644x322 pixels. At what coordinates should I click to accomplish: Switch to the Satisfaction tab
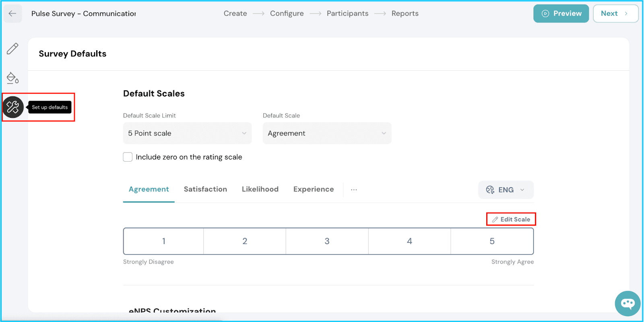(x=205, y=189)
